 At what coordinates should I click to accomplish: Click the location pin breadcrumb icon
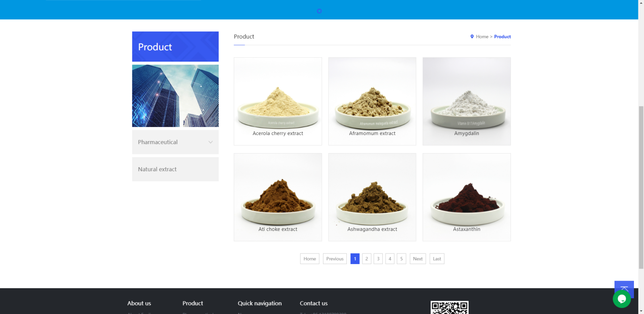coord(472,37)
